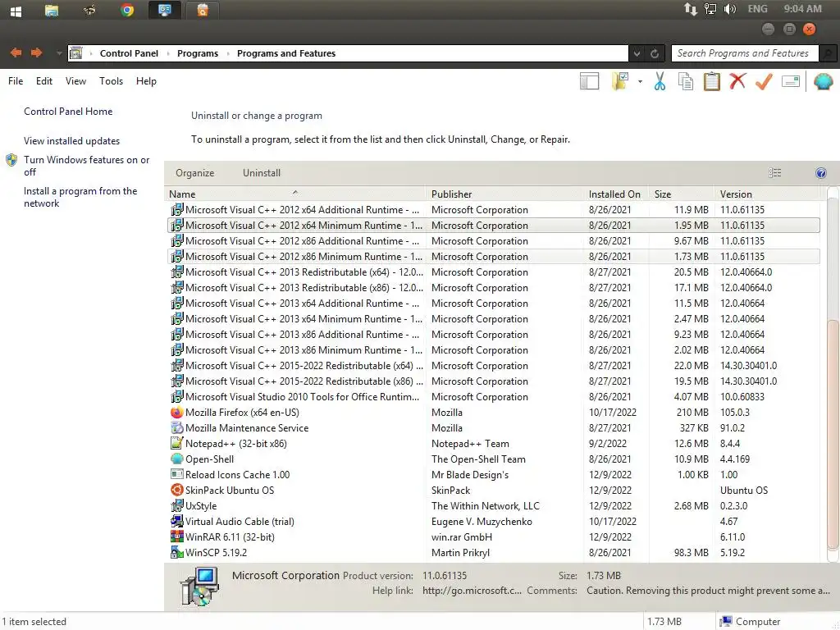This screenshot has height=630, width=840.
Task: Open View installed updates link
Action: [72, 141]
